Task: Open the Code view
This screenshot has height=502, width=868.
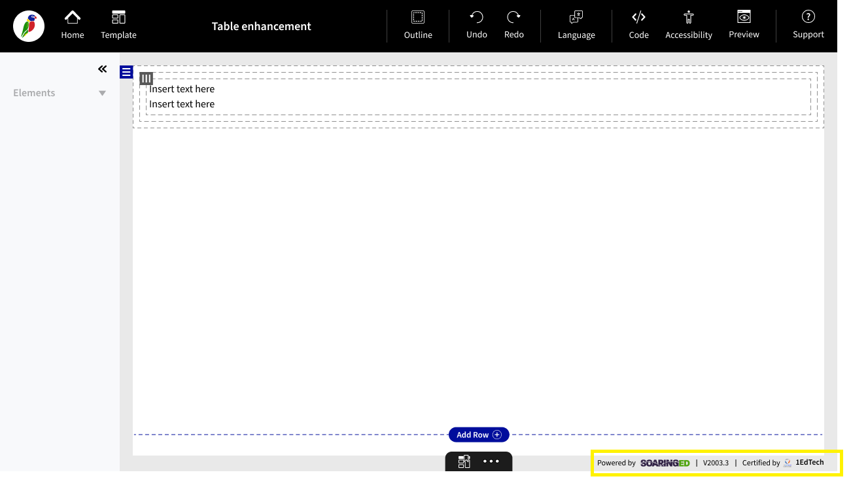Action: pos(639,26)
